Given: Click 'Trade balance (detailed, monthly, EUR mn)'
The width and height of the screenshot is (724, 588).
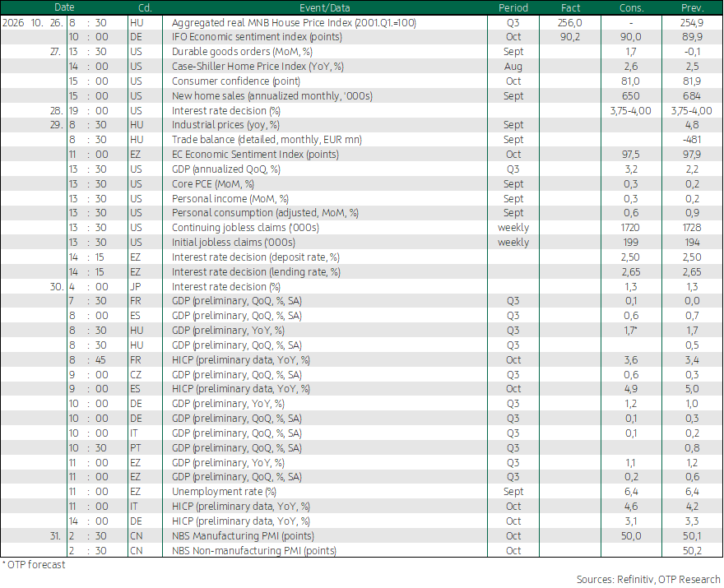Looking at the screenshot, I should pos(267,139).
